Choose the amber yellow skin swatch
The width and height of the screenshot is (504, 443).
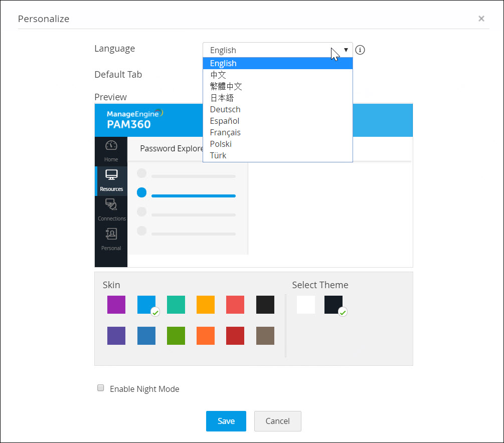click(206, 305)
